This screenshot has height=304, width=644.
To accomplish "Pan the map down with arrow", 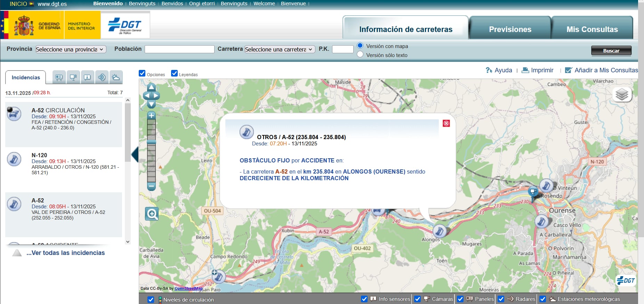I will [151, 104].
